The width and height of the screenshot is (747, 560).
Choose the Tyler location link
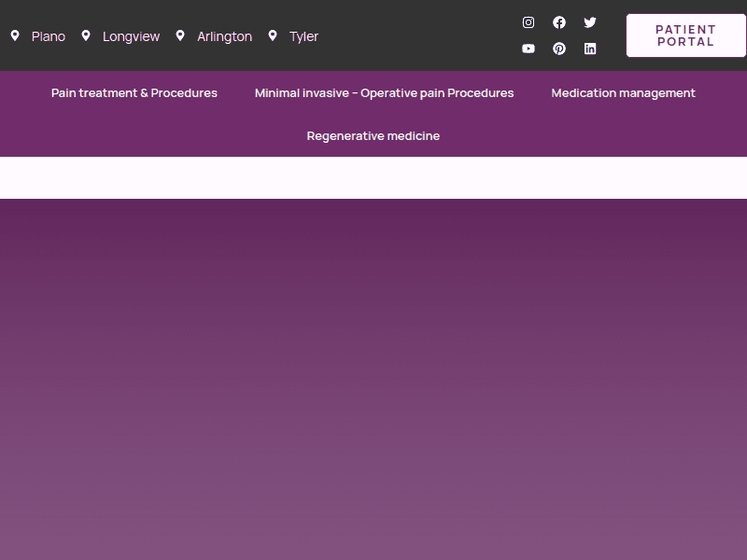point(303,36)
